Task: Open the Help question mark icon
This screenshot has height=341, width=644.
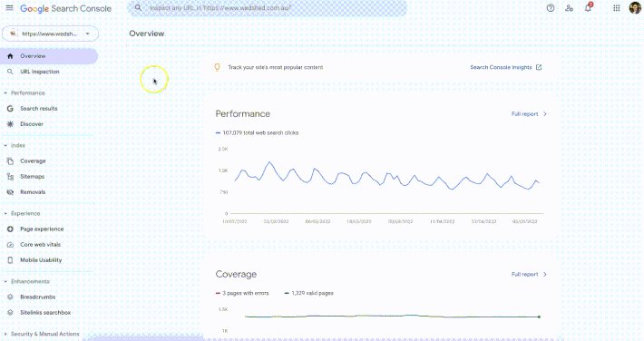Action: tap(551, 8)
